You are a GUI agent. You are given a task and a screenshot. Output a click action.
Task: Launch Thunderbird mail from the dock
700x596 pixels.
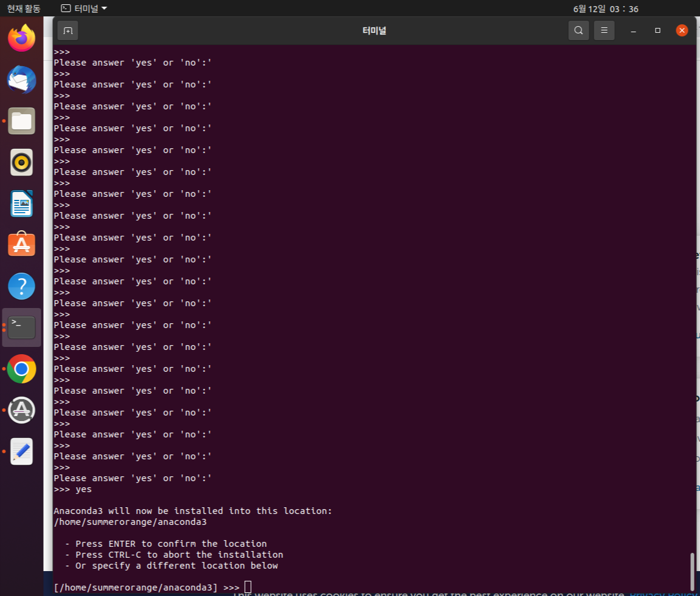(21, 80)
